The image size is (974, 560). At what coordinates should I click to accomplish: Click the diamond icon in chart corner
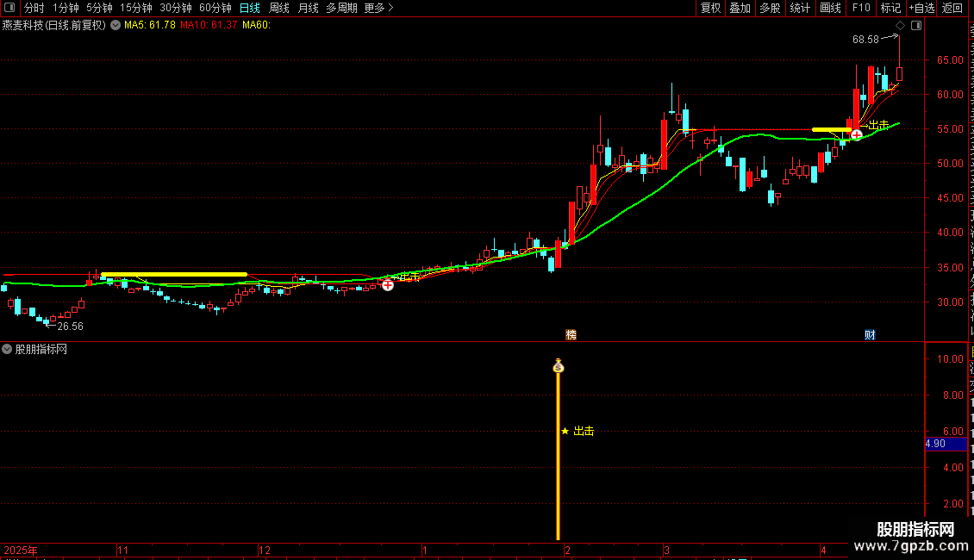coord(900,26)
